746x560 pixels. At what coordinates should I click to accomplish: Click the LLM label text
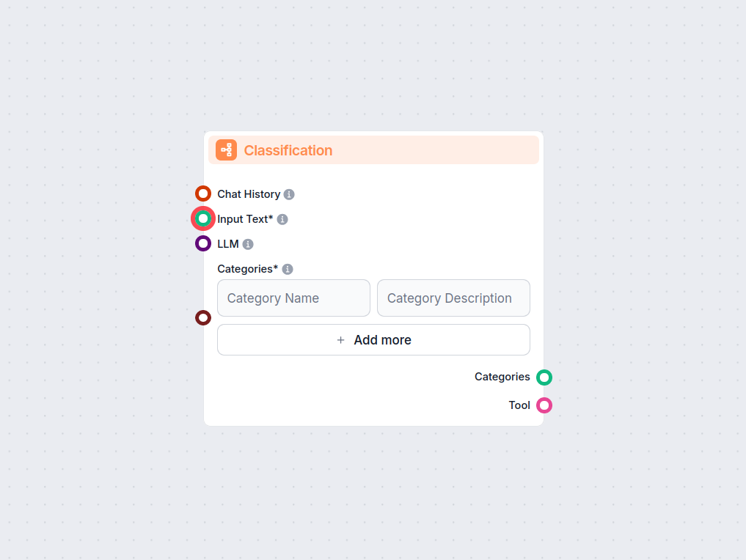tap(228, 244)
